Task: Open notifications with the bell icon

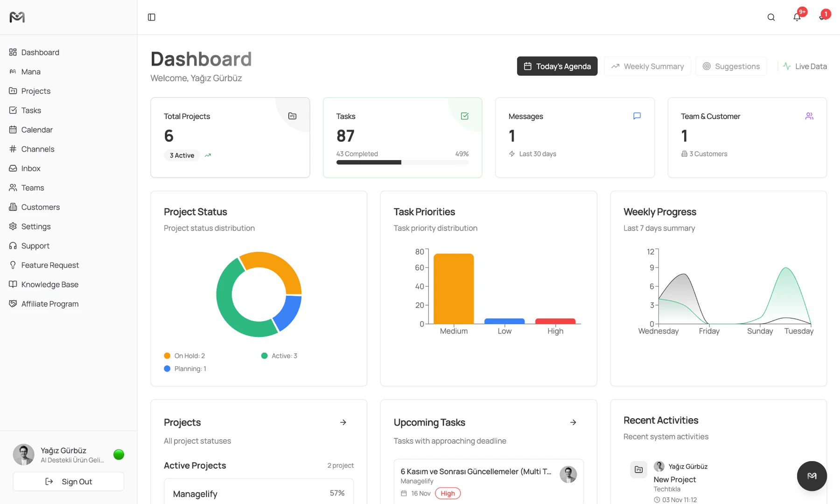Action: point(797,17)
